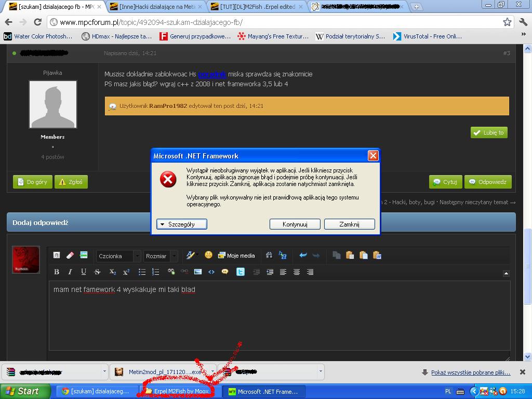
Task: Close the .NET Framework dialog with X
Action: point(373,156)
